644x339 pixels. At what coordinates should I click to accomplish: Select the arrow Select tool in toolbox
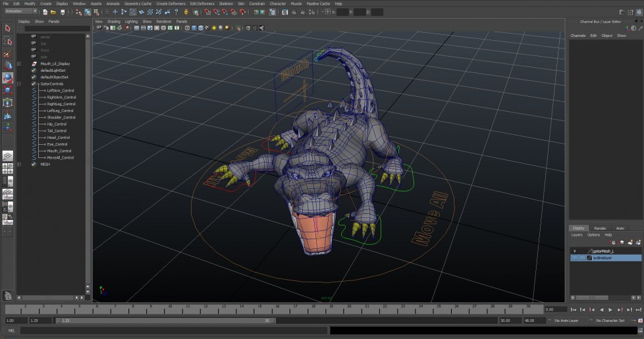7,28
